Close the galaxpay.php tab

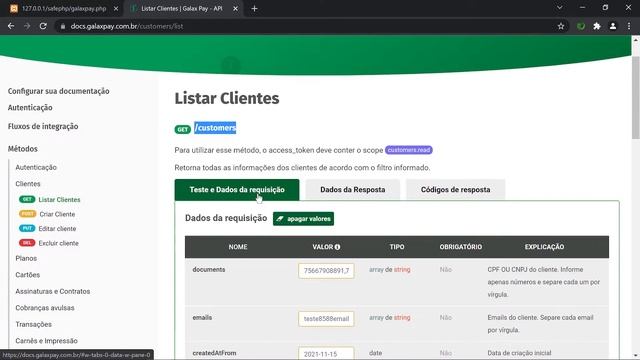click(116, 9)
